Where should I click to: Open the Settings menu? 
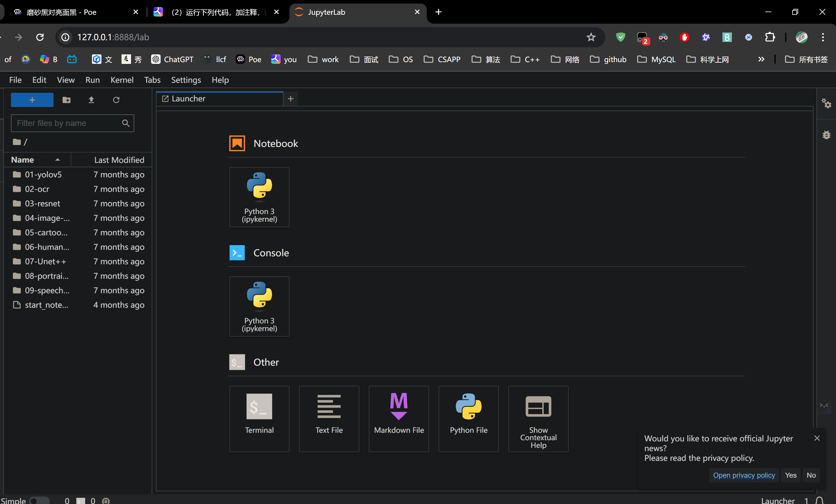[x=186, y=80]
